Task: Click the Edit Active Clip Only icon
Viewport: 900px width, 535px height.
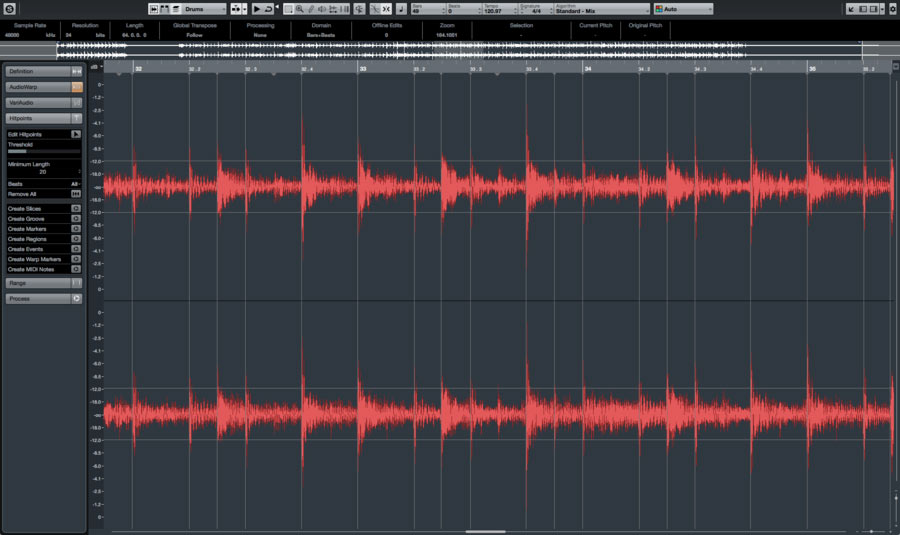Action: 176,9
